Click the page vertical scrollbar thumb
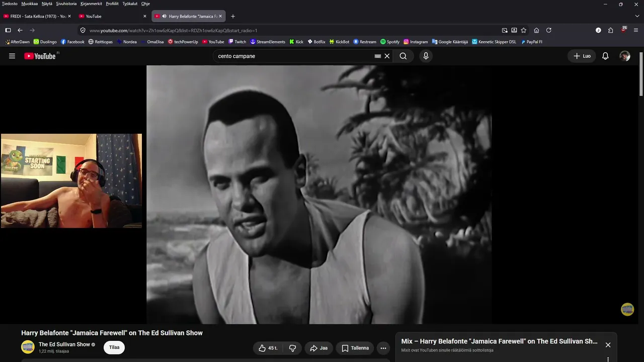644x362 pixels. pos(641,74)
